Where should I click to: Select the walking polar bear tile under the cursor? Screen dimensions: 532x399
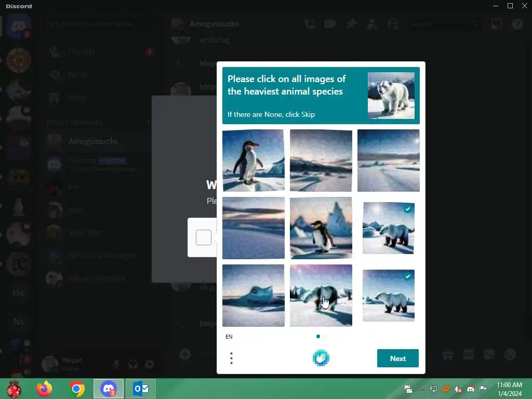321,295
